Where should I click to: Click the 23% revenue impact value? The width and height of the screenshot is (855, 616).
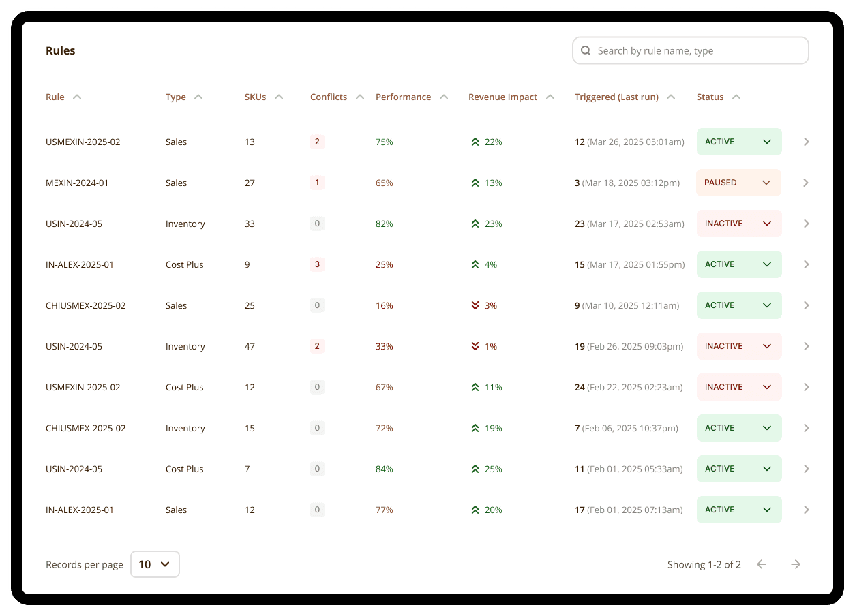click(x=494, y=224)
